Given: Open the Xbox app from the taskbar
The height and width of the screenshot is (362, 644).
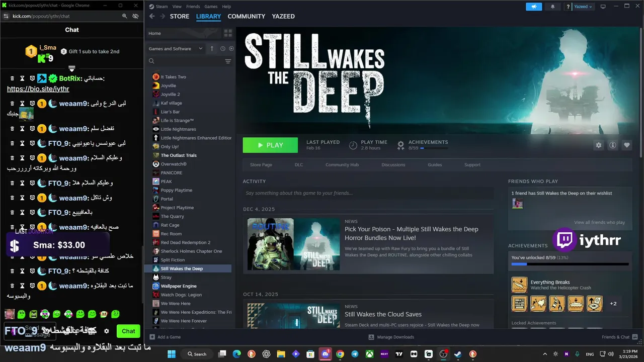Looking at the screenshot, I should 370,354.
